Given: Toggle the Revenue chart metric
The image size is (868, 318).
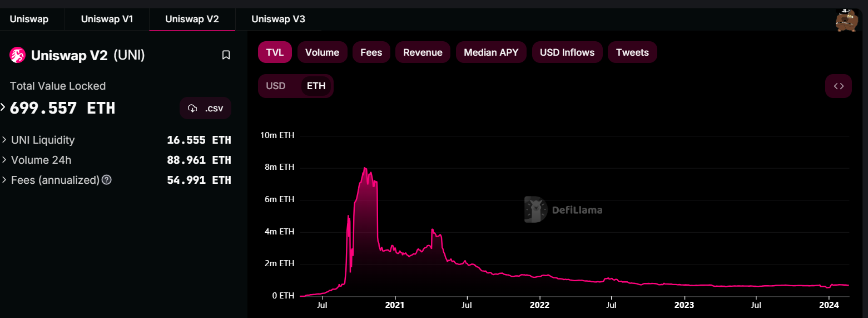Looking at the screenshot, I should [423, 52].
